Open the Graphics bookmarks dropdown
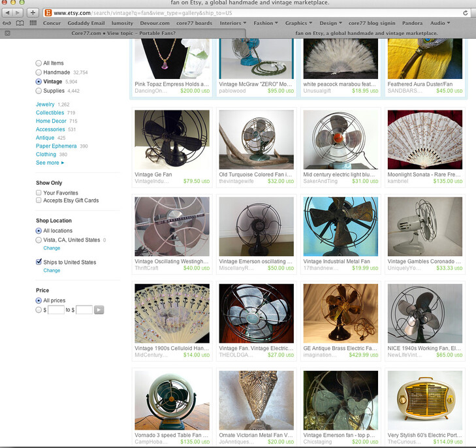Screen dimensions: 476x448 (x=298, y=23)
